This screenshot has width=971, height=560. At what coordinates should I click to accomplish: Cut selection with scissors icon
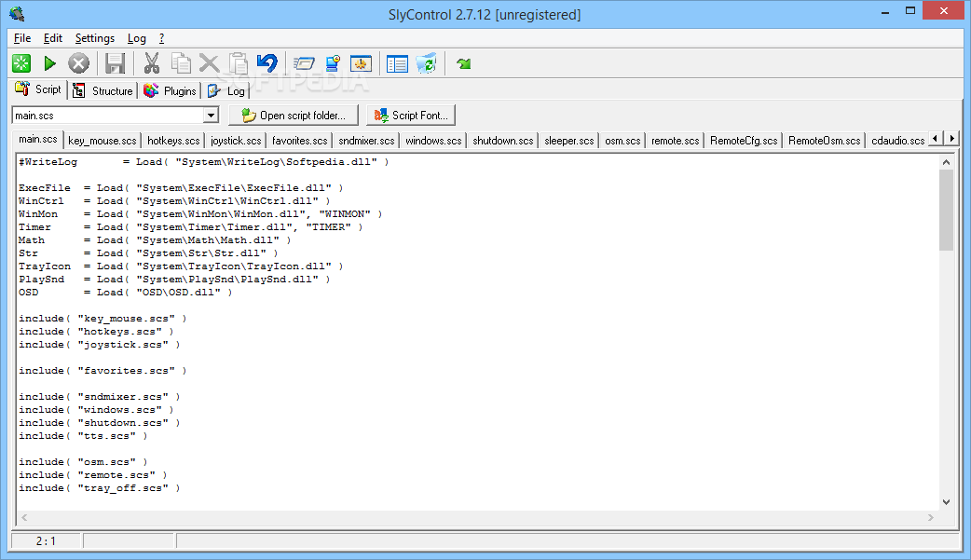(152, 63)
